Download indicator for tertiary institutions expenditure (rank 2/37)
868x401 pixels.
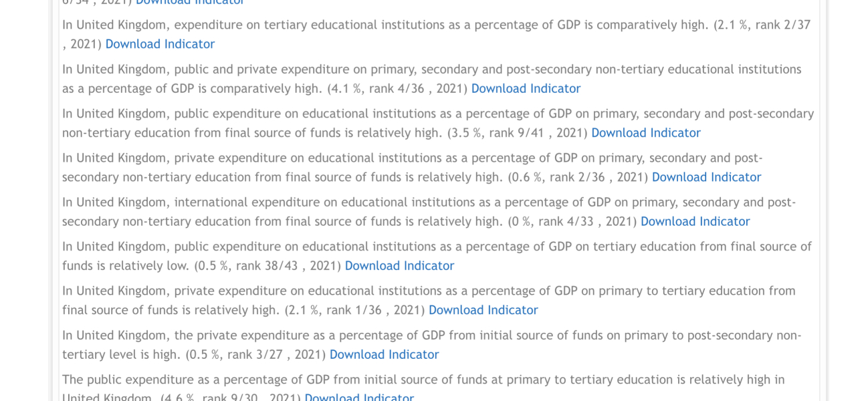point(160,44)
